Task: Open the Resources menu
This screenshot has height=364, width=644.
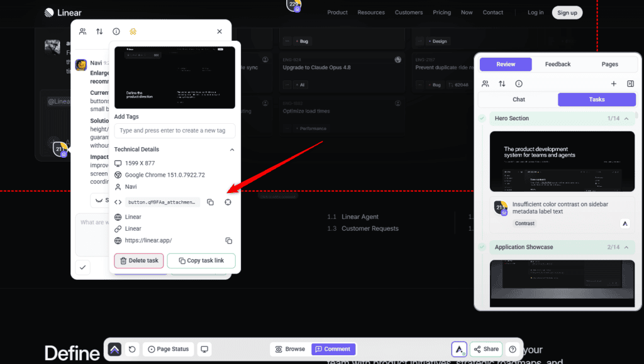Action: pos(371,13)
